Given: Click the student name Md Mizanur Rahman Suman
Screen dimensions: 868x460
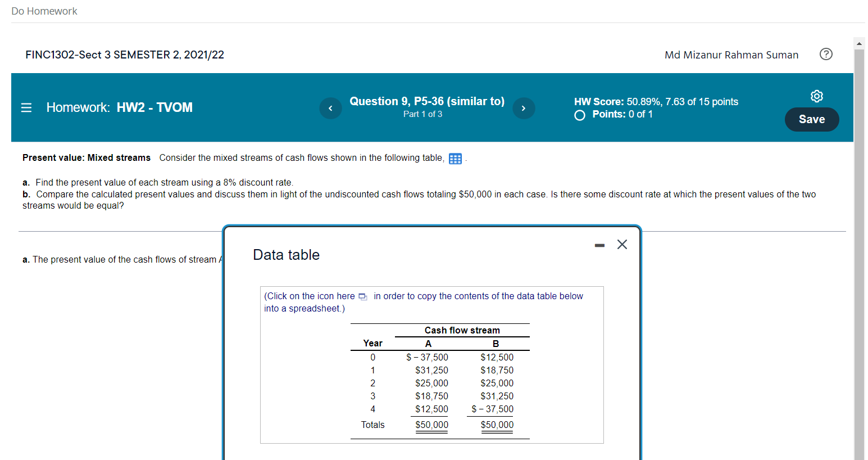Looking at the screenshot, I should click(x=730, y=55).
